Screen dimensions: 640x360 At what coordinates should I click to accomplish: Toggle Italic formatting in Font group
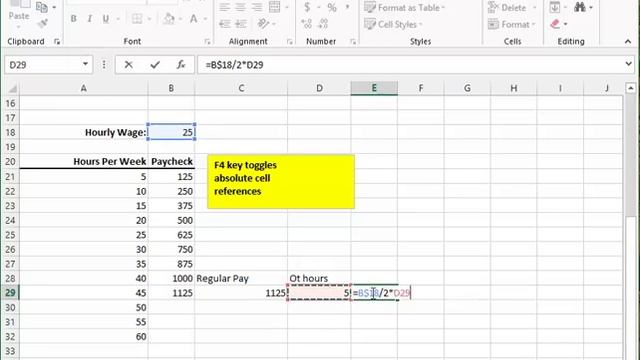point(89,19)
